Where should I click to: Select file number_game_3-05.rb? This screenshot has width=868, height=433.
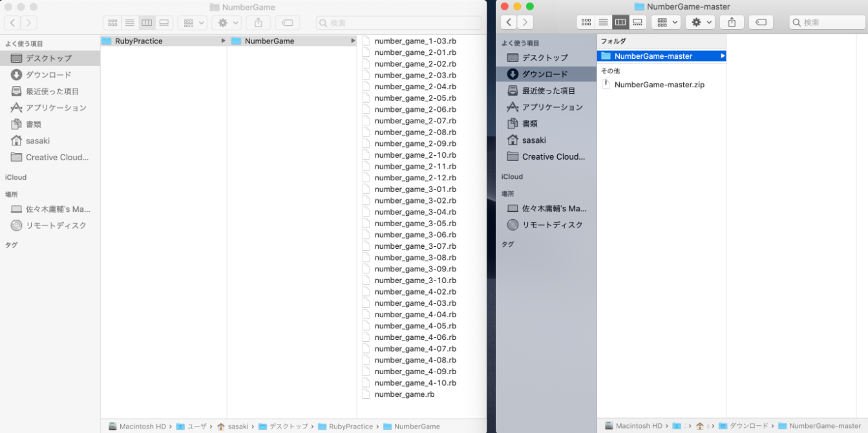[415, 223]
